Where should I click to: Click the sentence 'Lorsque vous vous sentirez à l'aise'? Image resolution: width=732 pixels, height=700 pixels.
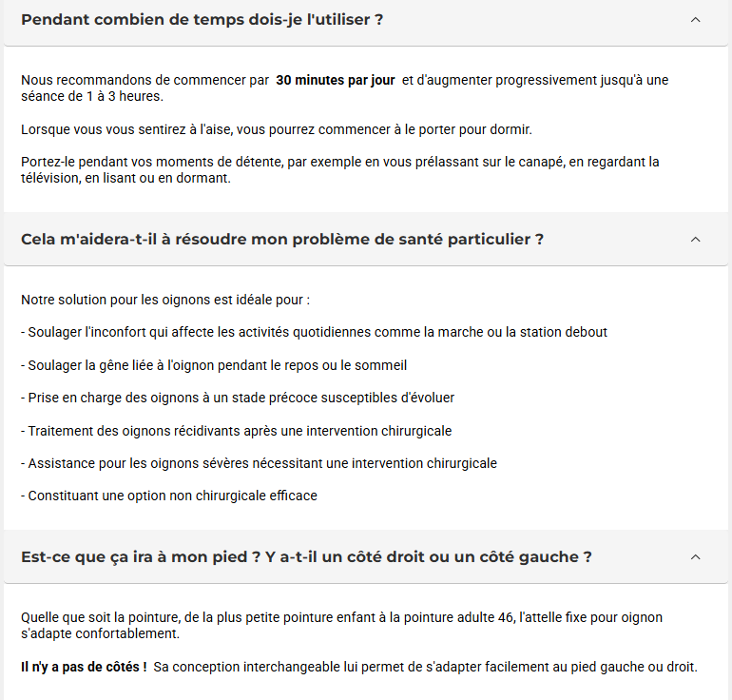click(x=277, y=129)
